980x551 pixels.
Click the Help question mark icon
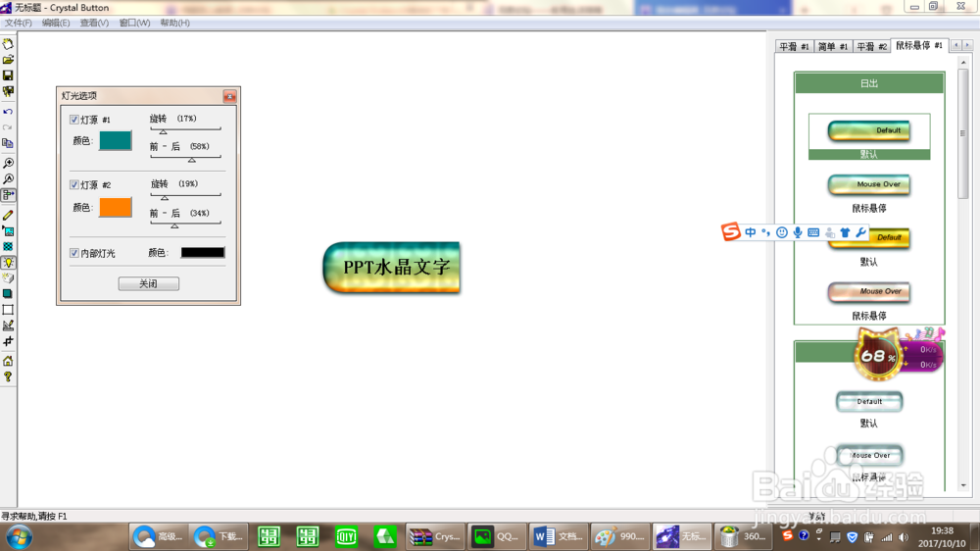(x=8, y=377)
